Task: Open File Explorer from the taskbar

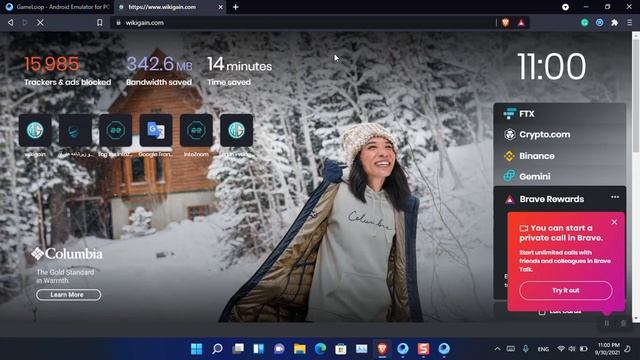Action: click(x=300, y=349)
